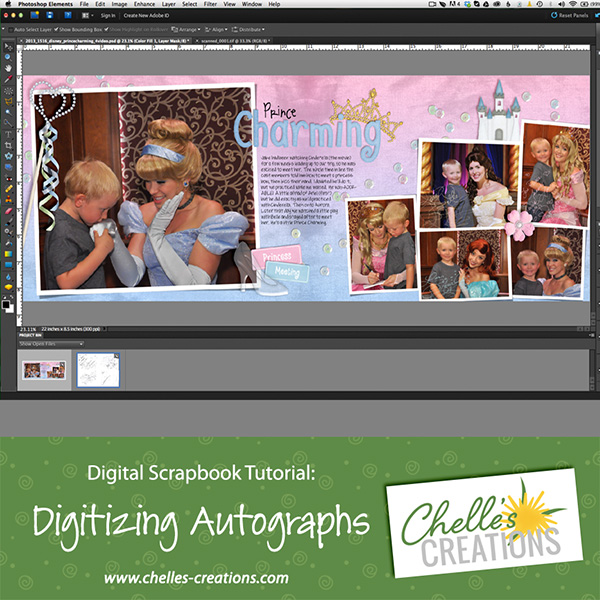The image size is (600, 600).
Task: Open the Enhance menu
Action: (x=143, y=4)
